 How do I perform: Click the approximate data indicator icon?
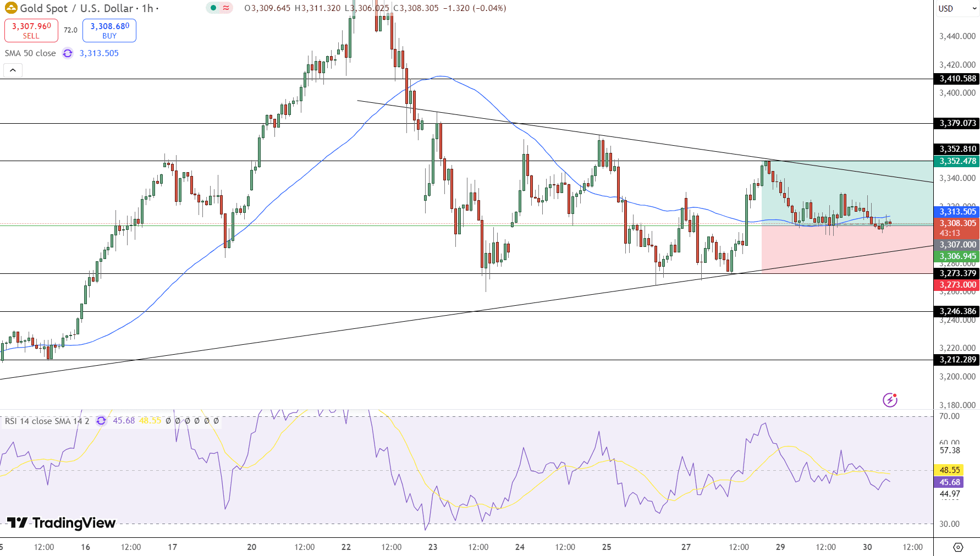click(x=226, y=8)
